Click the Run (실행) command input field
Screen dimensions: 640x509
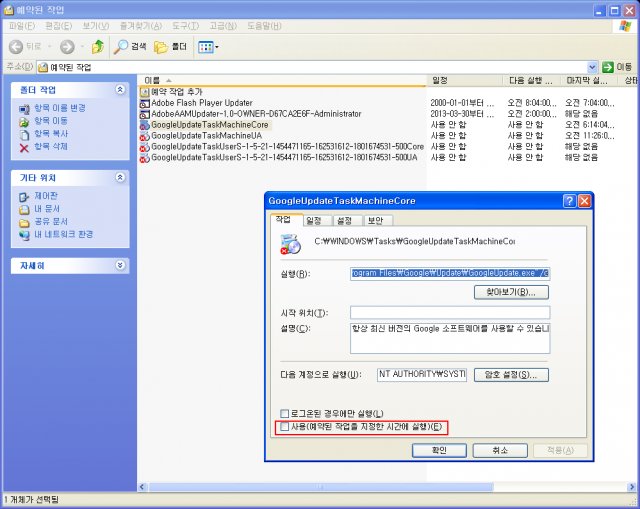point(450,273)
